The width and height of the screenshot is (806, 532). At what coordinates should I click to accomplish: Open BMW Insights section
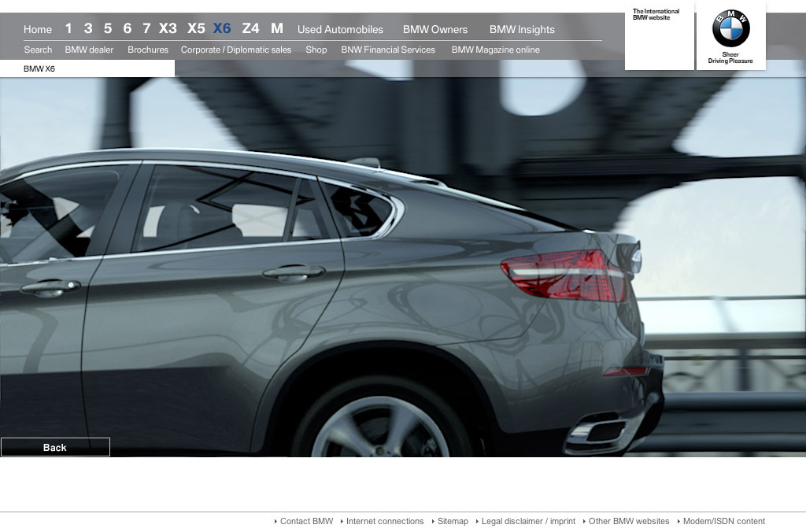tap(523, 29)
